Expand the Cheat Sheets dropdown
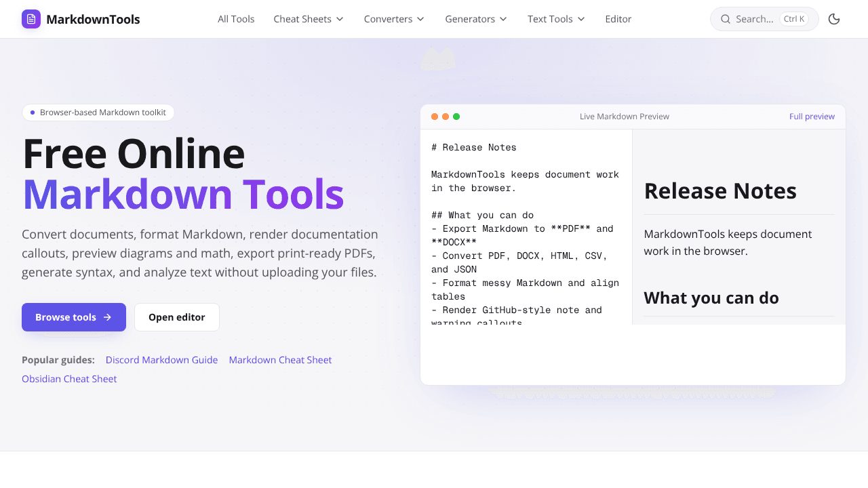The image size is (868, 488). (x=309, y=19)
